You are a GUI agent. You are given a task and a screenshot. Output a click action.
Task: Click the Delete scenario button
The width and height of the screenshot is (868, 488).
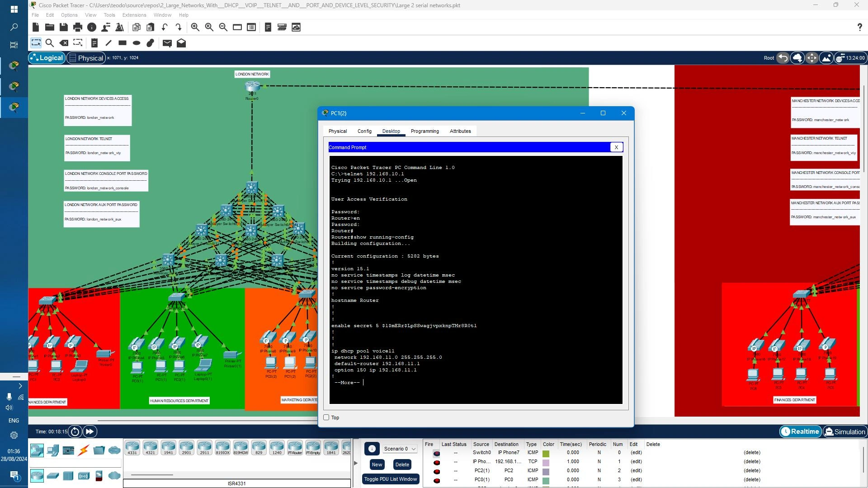pos(402,465)
